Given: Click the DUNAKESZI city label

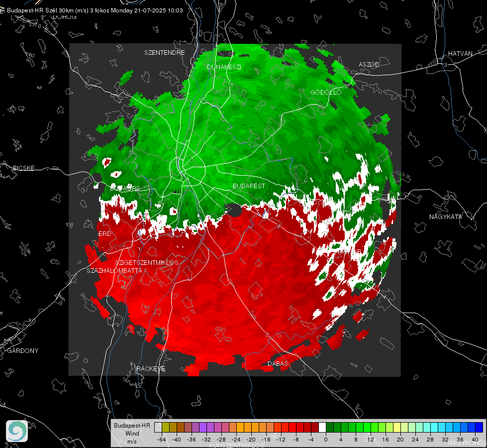Looking at the screenshot, I should click(x=224, y=67).
